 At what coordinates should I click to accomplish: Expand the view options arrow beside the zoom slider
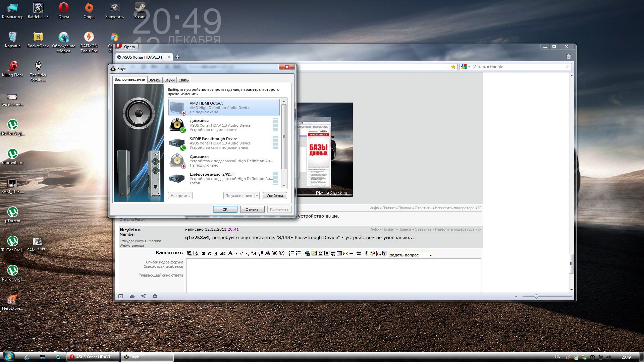tap(516, 297)
